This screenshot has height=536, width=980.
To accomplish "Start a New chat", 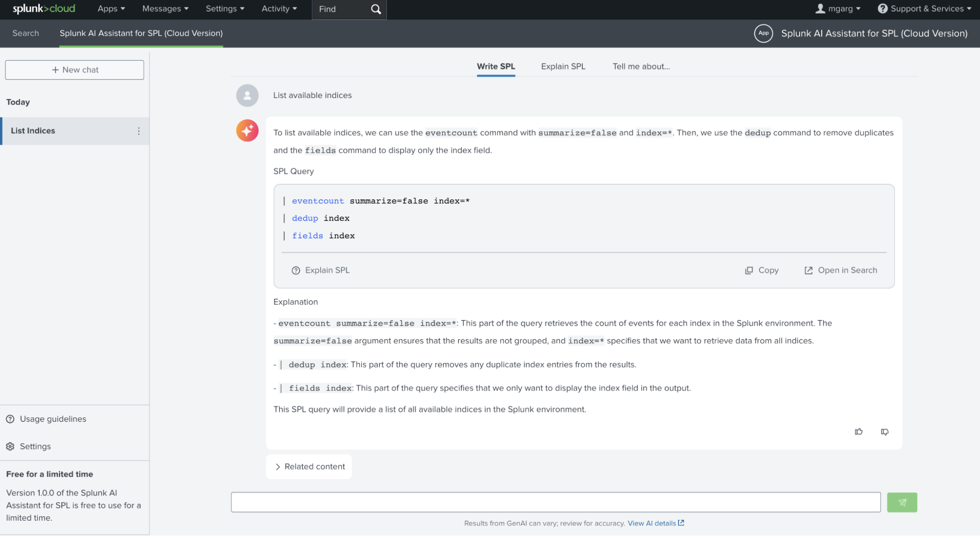I will click(x=75, y=70).
